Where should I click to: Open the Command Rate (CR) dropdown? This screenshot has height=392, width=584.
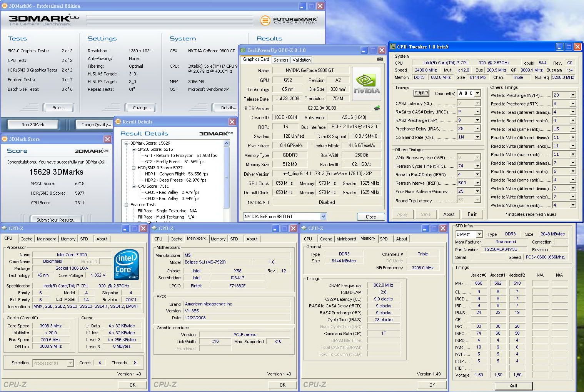pos(477,137)
